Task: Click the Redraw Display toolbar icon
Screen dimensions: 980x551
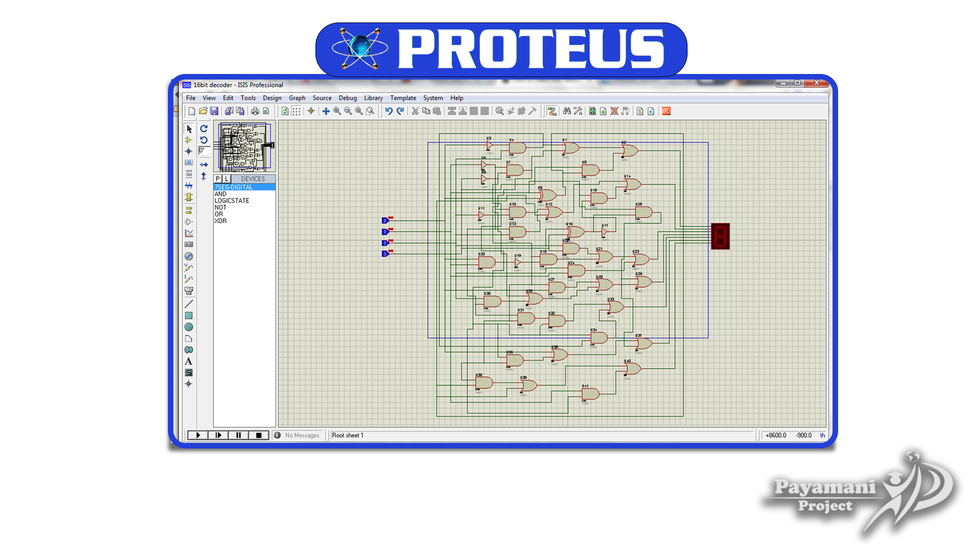Action: (285, 111)
